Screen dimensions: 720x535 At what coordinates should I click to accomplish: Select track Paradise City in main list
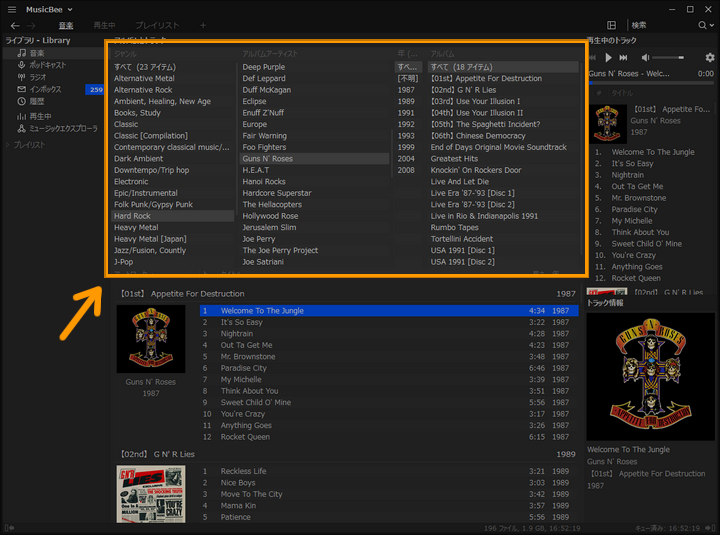coord(389,368)
